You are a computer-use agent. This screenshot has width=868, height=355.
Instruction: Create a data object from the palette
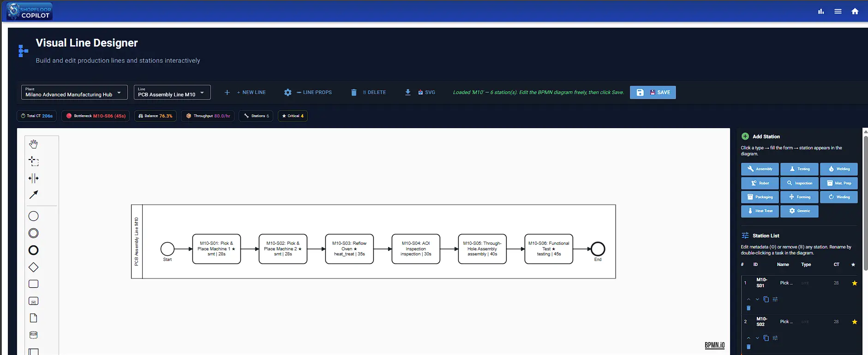tap(34, 318)
